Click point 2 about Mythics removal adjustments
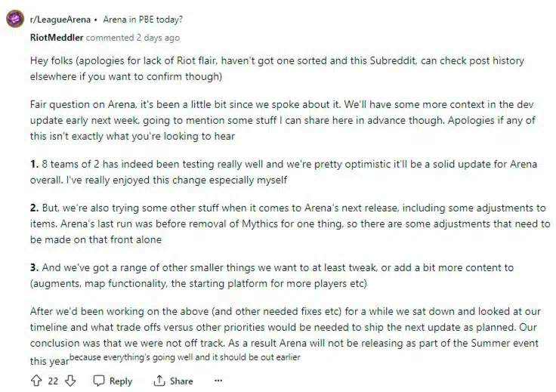Viewport: 556px width, 392px height. (290, 224)
